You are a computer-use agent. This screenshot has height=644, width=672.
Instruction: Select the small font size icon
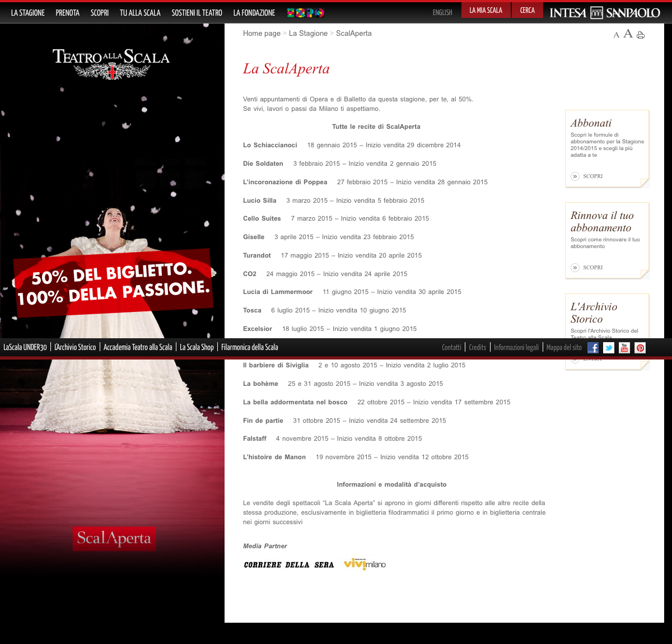pyautogui.click(x=616, y=35)
